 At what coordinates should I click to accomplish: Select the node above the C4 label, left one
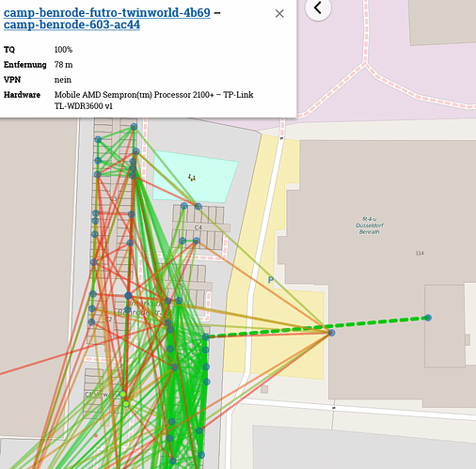point(184,206)
